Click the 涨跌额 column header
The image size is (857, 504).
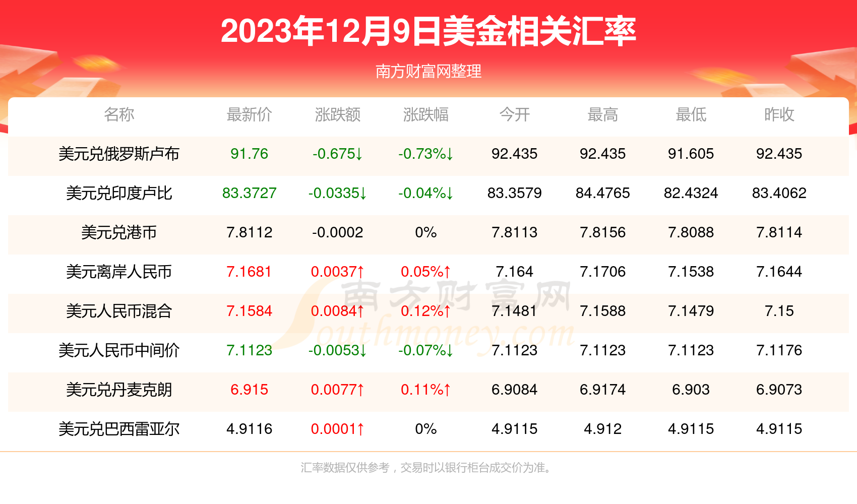click(337, 114)
